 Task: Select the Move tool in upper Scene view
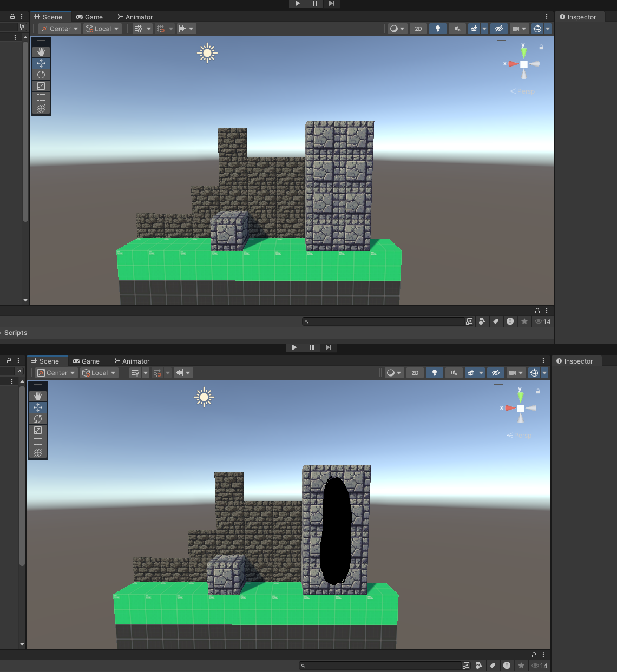pyautogui.click(x=41, y=63)
